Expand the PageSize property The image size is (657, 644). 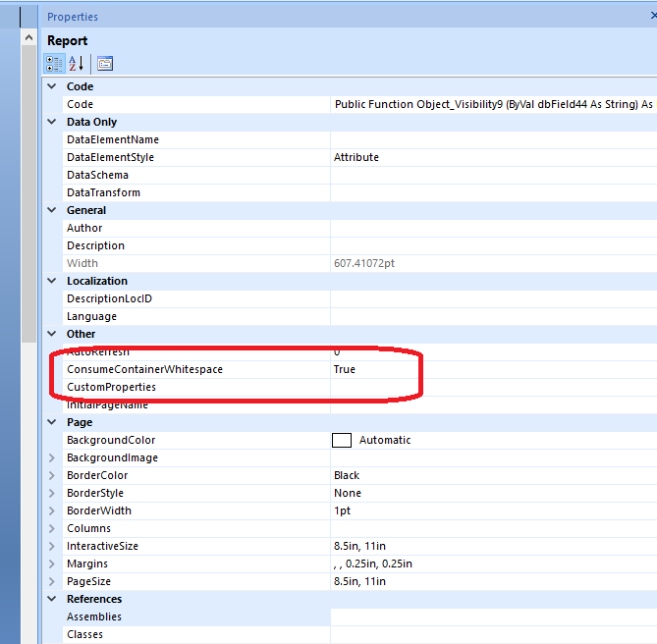52,581
